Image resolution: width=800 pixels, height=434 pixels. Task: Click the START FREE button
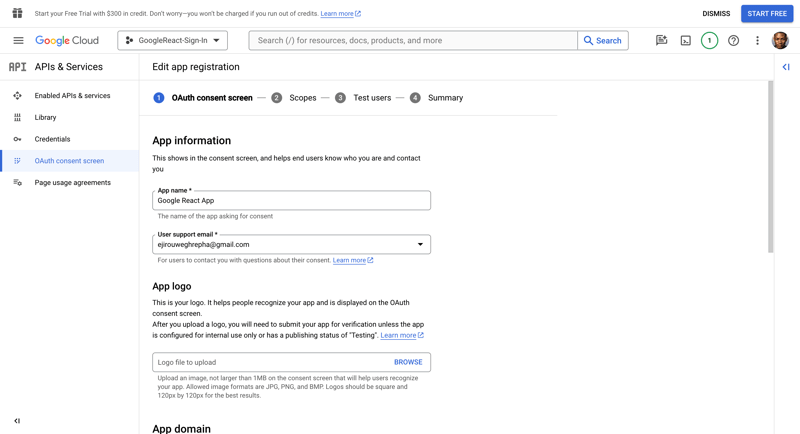pyautogui.click(x=767, y=14)
